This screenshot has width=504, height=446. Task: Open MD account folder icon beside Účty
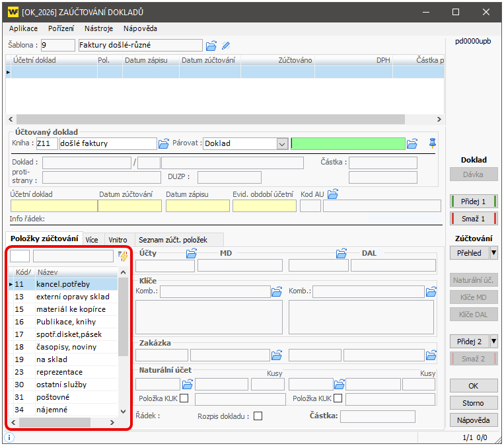click(x=192, y=253)
